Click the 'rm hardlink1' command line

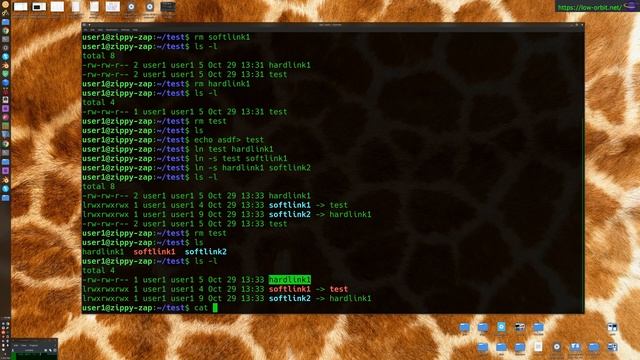tap(222, 84)
